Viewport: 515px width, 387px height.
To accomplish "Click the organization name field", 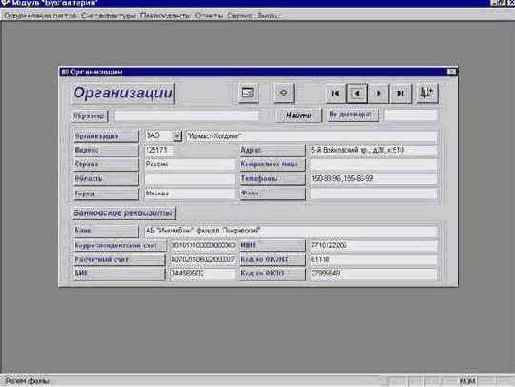I will [311, 136].
